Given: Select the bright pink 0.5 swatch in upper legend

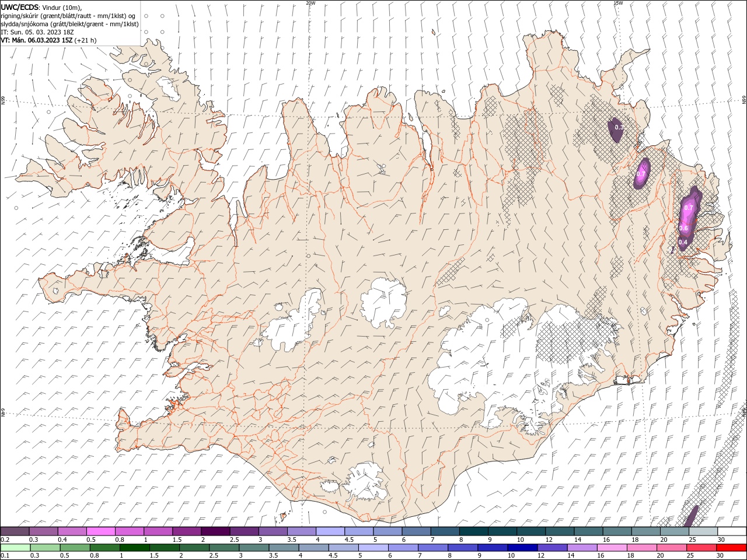Looking at the screenshot, I should pos(100,531).
